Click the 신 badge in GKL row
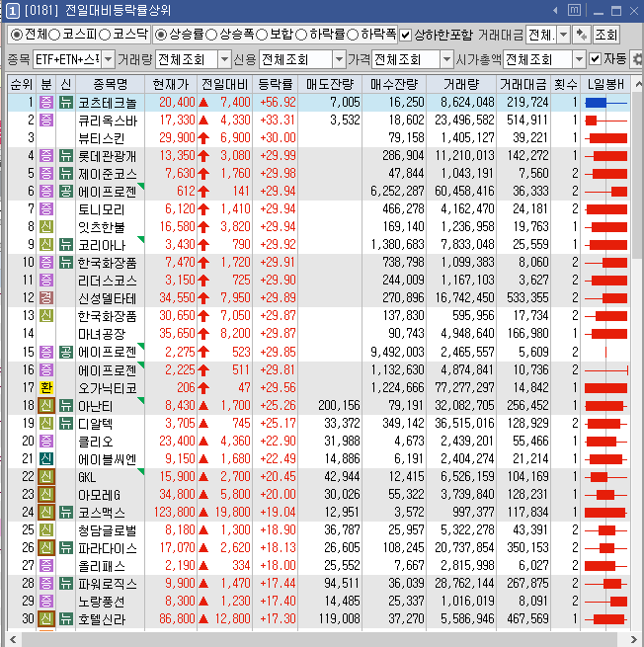644x647 pixels. (46, 477)
